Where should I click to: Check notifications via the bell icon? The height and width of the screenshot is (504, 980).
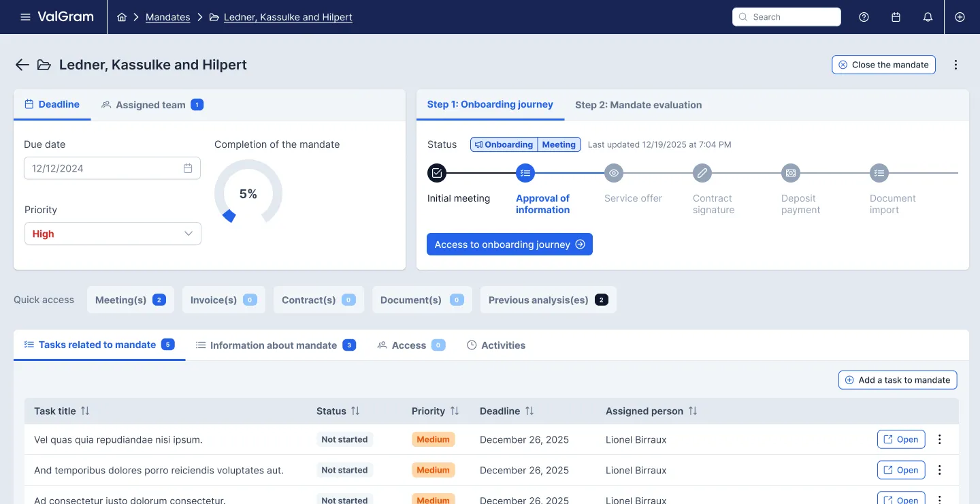click(x=928, y=16)
